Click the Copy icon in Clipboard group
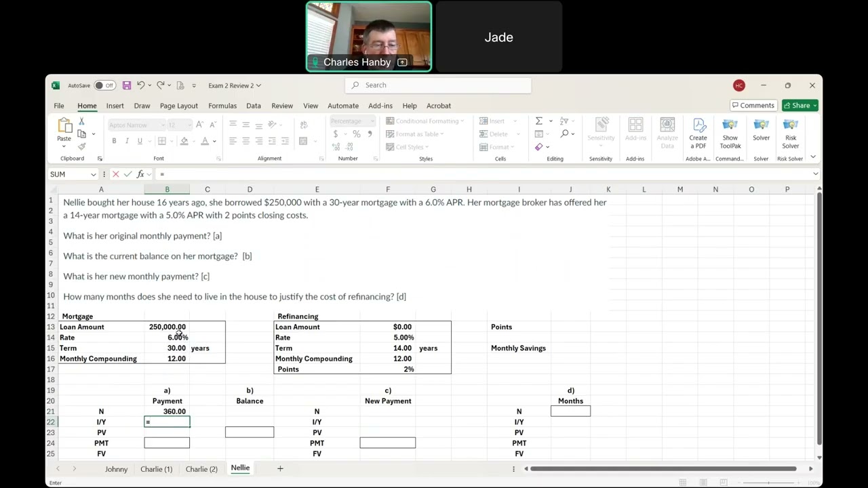 [81, 134]
